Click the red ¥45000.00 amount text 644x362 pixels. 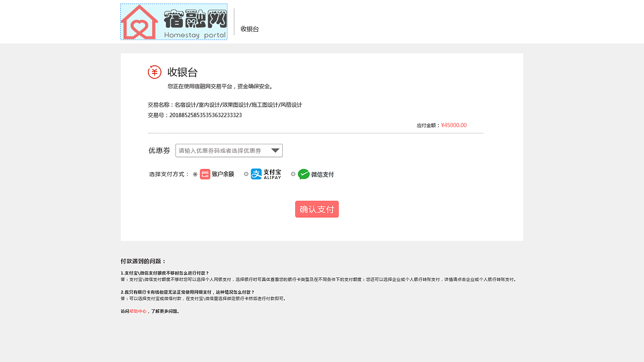coord(453,125)
